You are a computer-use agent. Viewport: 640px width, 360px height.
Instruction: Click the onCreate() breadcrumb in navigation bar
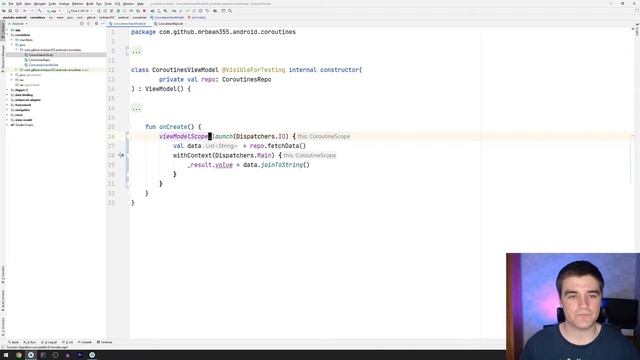pyautogui.click(x=197, y=18)
